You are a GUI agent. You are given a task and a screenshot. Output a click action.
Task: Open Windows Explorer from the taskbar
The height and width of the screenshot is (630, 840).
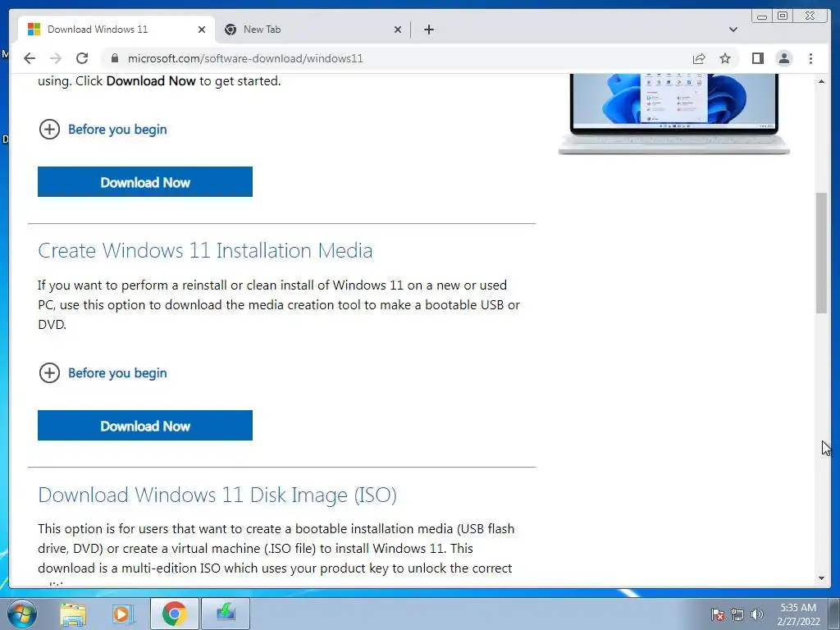[73, 614]
